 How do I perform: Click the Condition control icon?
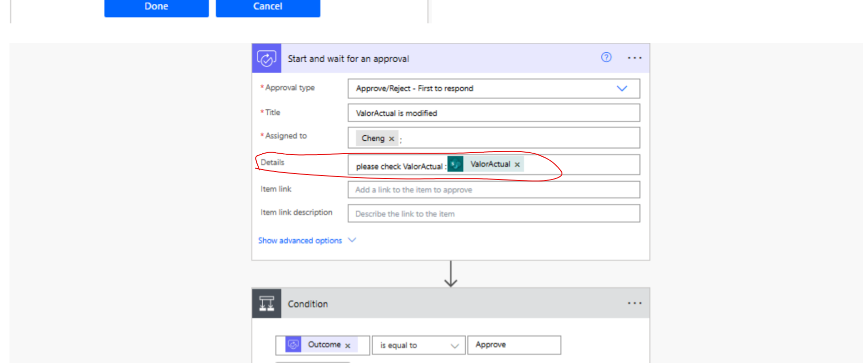[x=267, y=303]
